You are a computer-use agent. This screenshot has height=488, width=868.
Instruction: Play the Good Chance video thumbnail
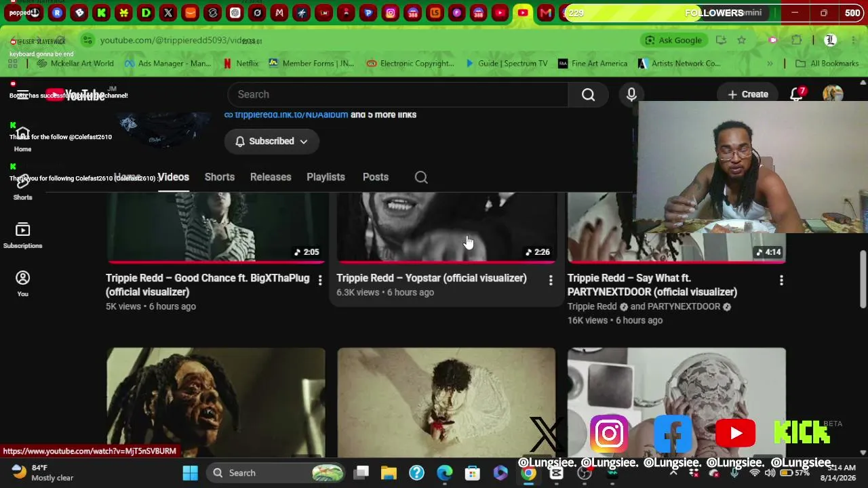216,227
